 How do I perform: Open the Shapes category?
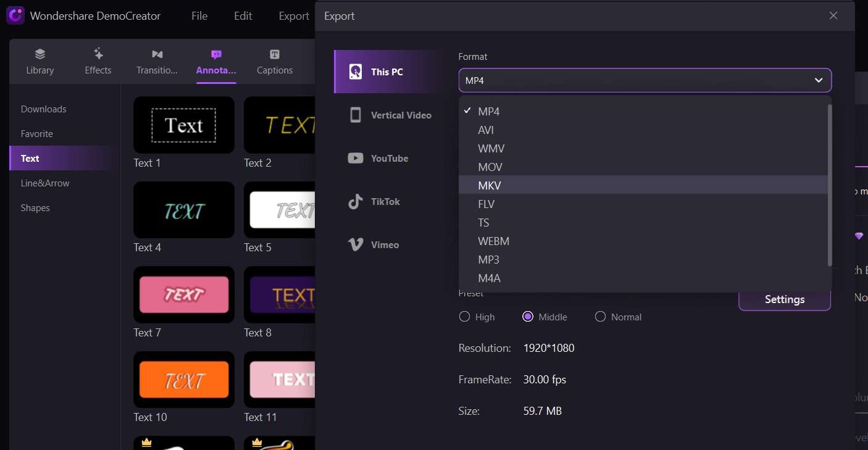click(35, 208)
